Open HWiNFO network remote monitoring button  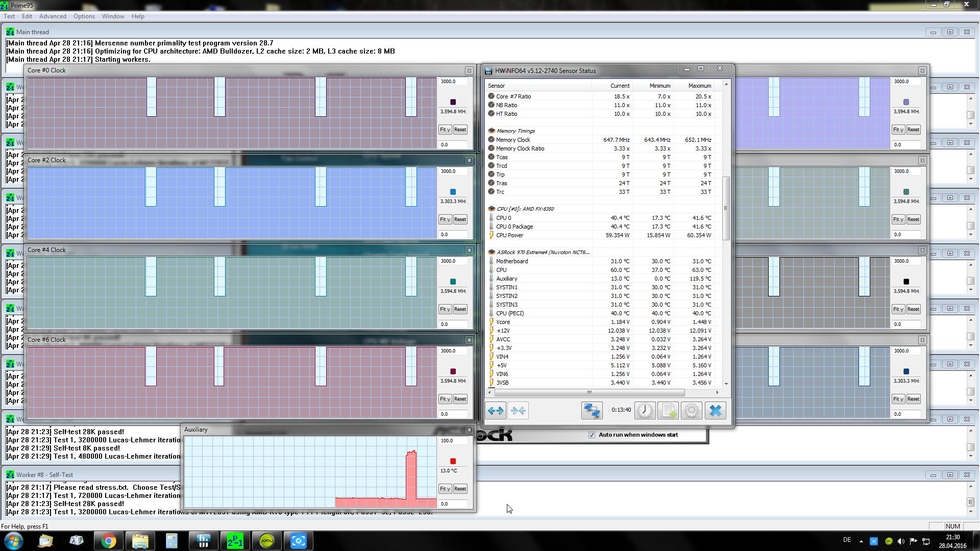click(592, 411)
